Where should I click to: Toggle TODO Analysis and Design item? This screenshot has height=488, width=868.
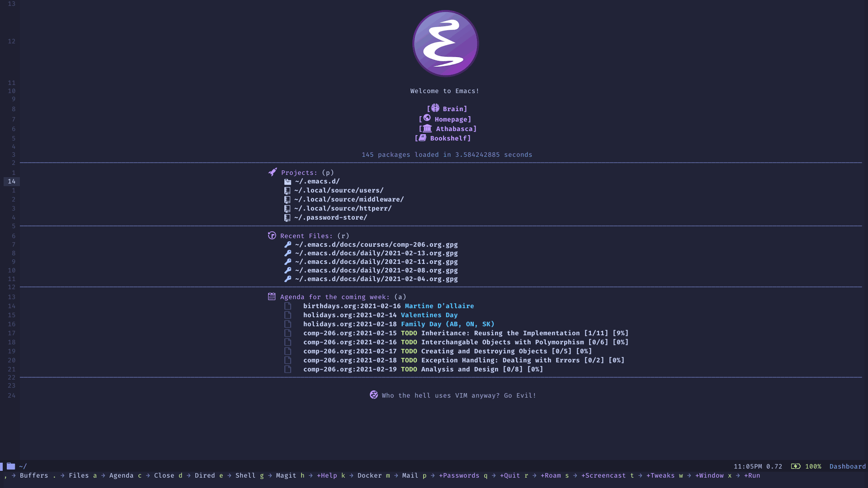[409, 369]
